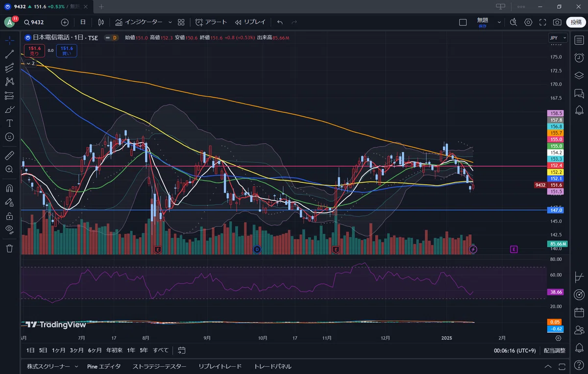Open the emoji icons tool
588x374 pixels.
pyautogui.click(x=9, y=137)
